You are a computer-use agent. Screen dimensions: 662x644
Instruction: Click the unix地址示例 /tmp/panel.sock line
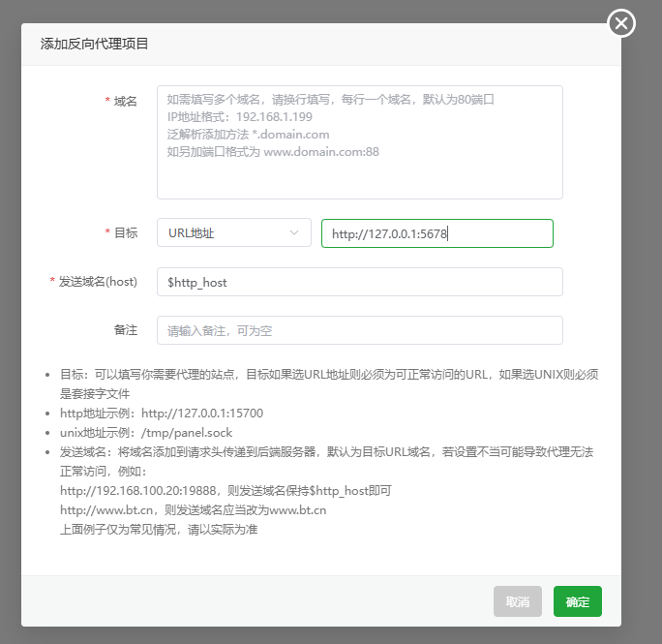pos(145,433)
